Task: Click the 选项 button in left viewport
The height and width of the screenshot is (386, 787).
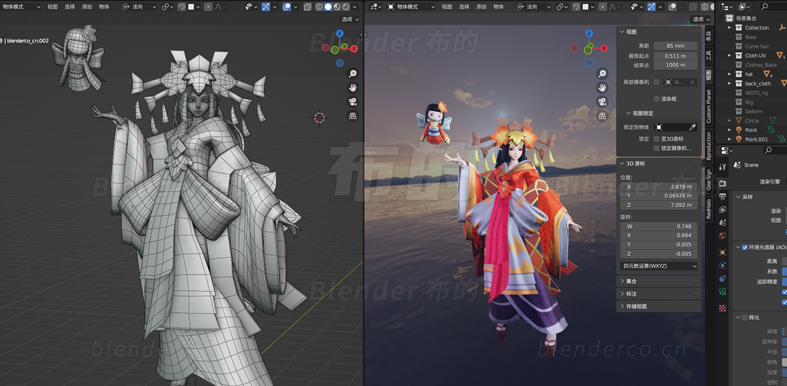Action: [x=350, y=20]
